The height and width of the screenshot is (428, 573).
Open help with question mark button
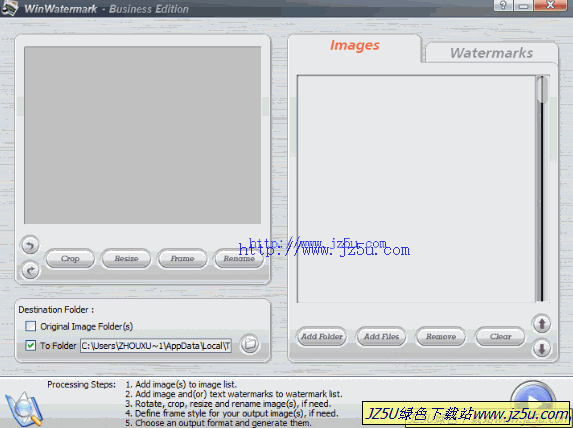pos(503,5)
